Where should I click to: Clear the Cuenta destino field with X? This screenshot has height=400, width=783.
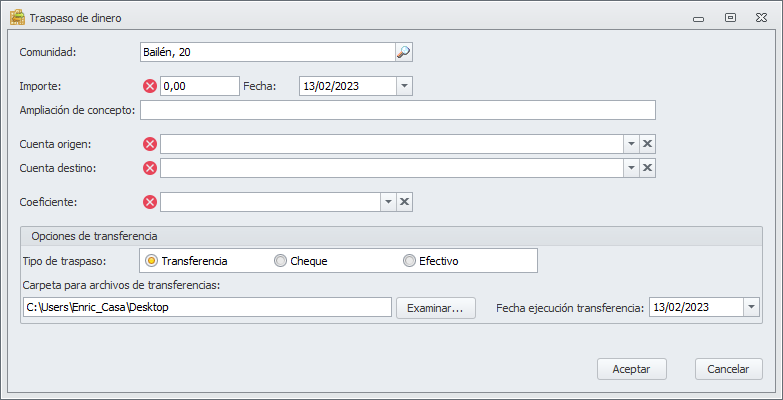point(647,168)
